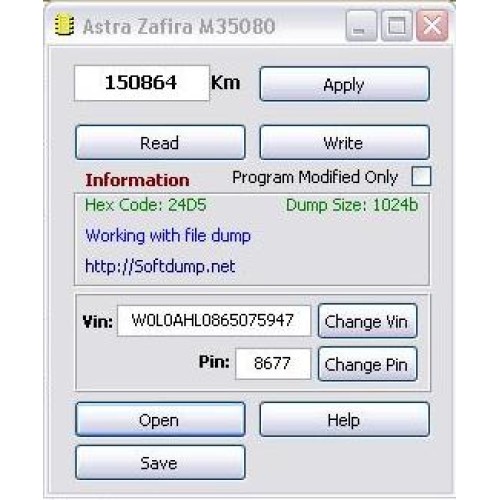Click the Vin: label

click(x=97, y=322)
